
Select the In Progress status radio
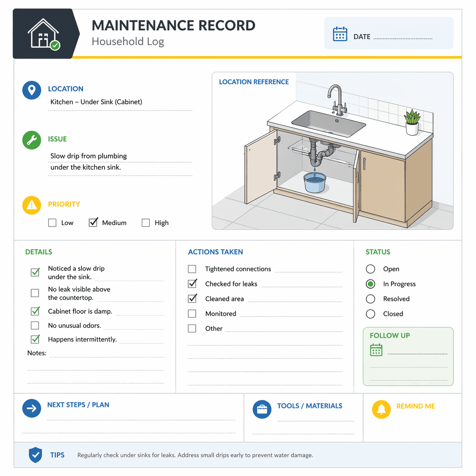coord(370,284)
